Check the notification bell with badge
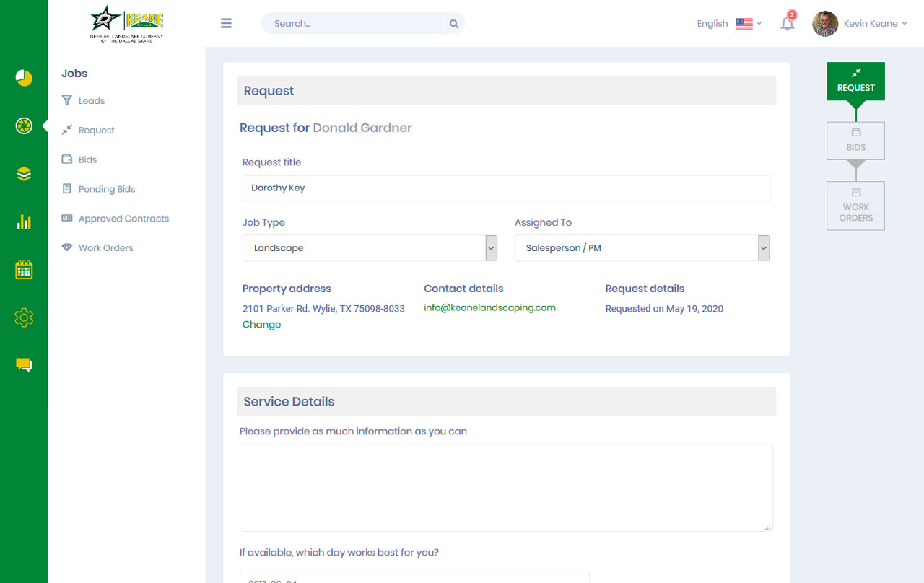924x583 pixels. pyautogui.click(x=788, y=22)
